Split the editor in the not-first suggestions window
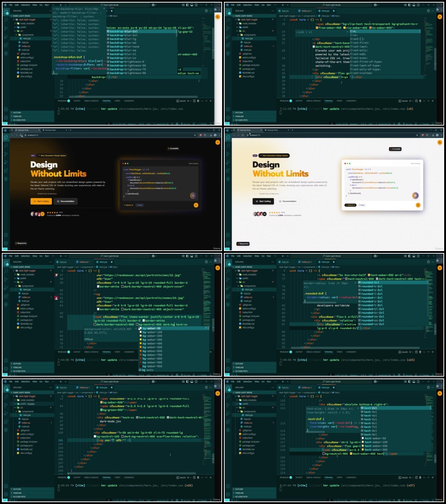Viewport: 446px width, 504px height. click(428, 11)
